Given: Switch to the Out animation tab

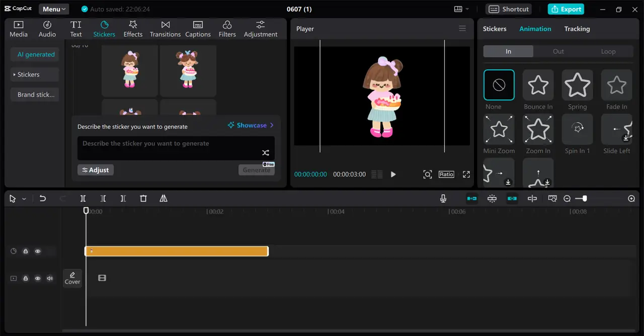Looking at the screenshot, I should point(558,51).
